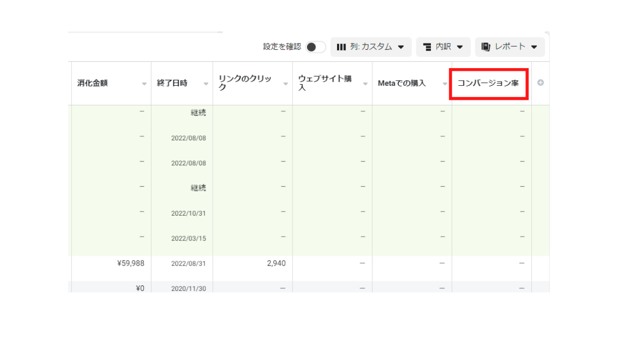The width and height of the screenshot is (644, 338).
Task: Add a column with the plus icon
Action: click(x=540, y=83)
